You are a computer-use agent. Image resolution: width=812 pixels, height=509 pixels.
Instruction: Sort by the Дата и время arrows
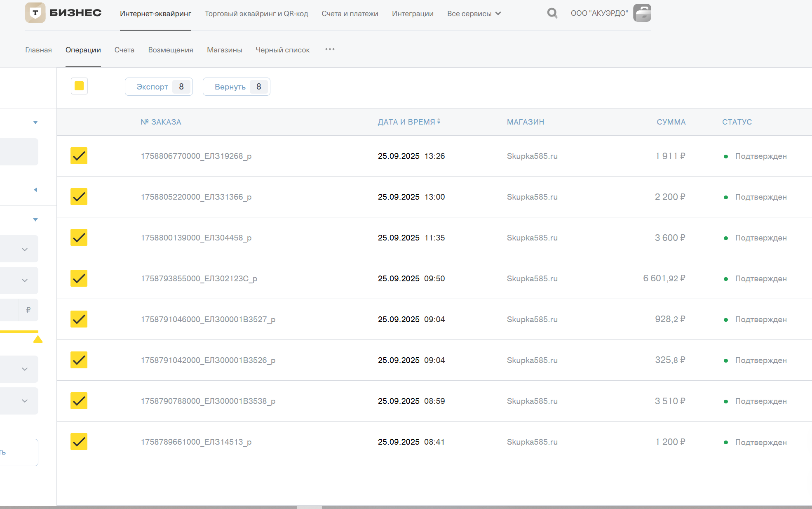(x=439, y=121)
